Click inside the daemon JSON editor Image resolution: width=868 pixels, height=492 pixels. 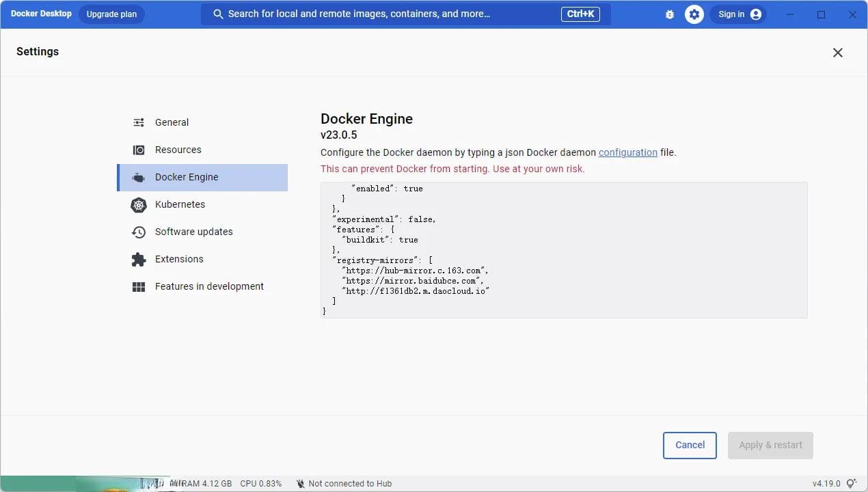(564, 249)
